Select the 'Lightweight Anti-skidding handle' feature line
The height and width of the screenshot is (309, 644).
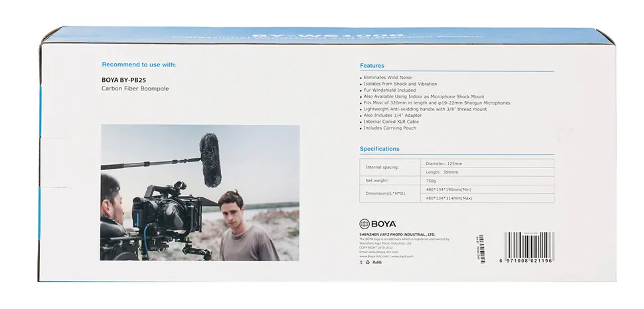tap(424, 109)
